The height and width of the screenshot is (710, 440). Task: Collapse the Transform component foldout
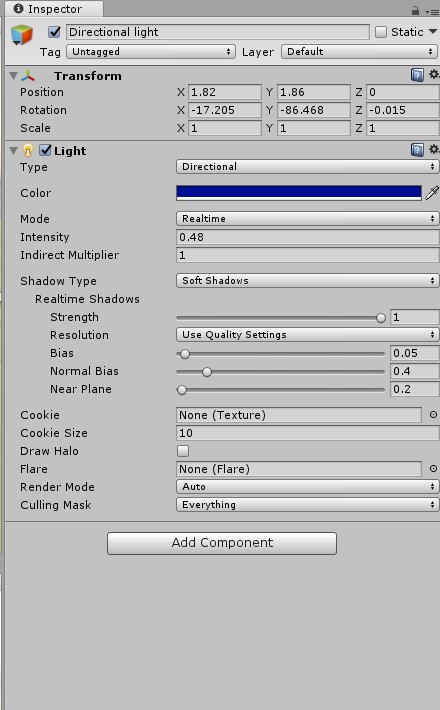pos(14,76)
